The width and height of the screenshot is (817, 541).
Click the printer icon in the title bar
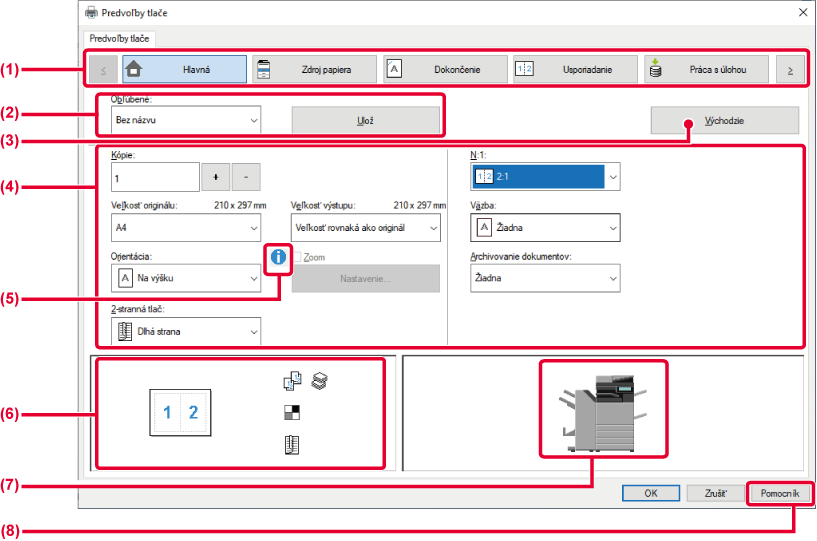pyautogui.click(x=91, y=13)
